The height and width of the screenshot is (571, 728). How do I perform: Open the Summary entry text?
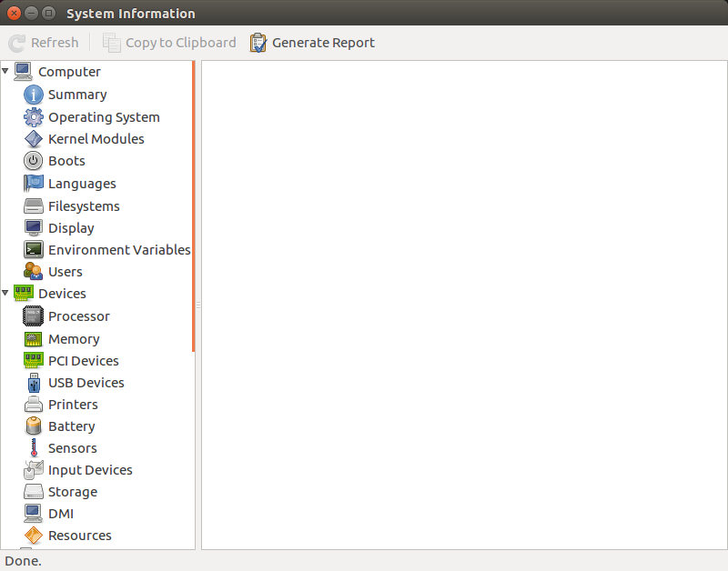click(x=77, y=95)
